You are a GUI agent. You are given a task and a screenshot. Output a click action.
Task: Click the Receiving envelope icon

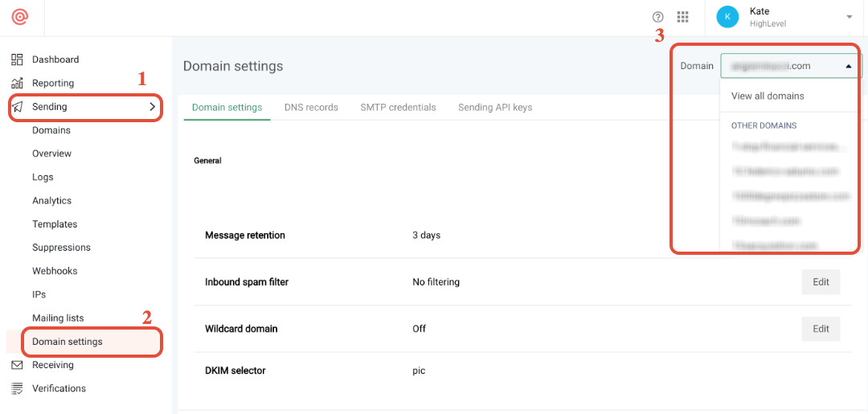pos(17,365)
